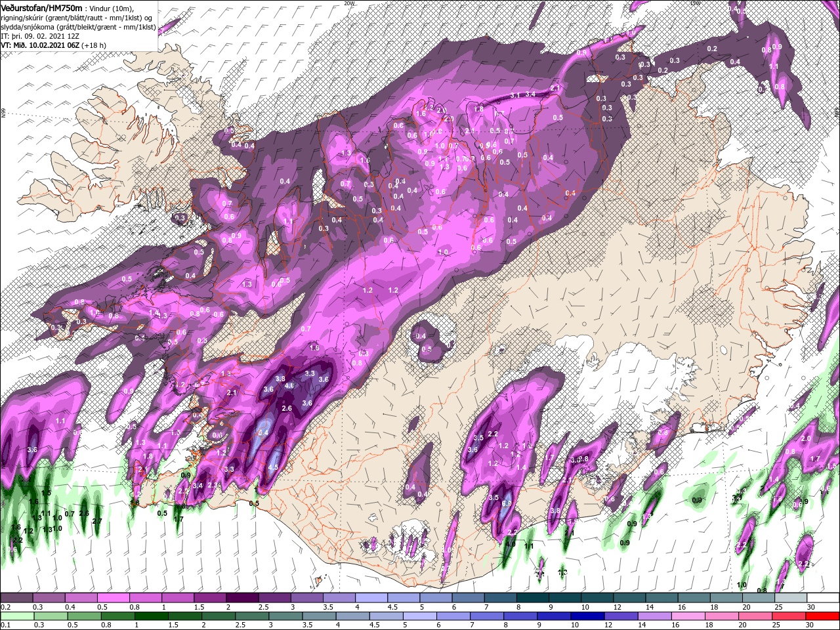This screenshot has height=630, width=840.
Task: Select the "VT: Mið. 10.02.2021 06Z" valid-time line
Action: pyautogui.click(x=41, y=45)
